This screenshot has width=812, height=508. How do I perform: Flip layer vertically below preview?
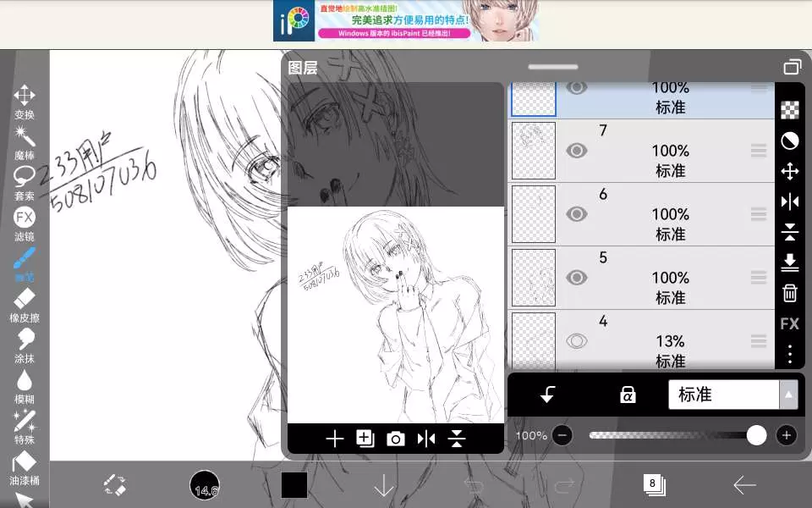pyautogui.click(x=457, y=439)
